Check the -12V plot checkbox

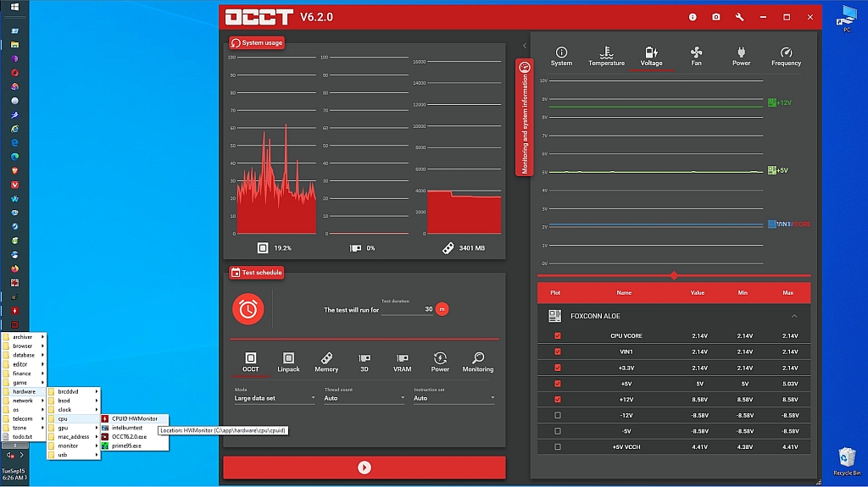tap(558, 415)
